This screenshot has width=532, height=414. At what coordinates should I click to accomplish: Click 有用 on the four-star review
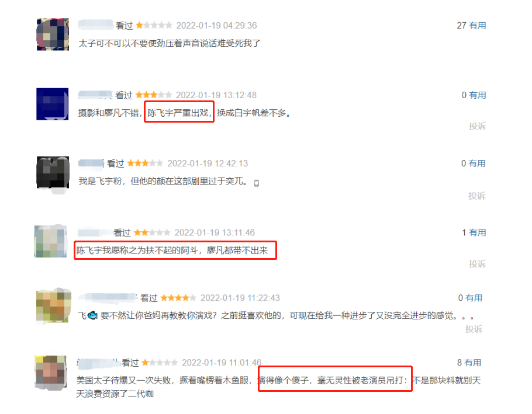(x=474, y=298)
